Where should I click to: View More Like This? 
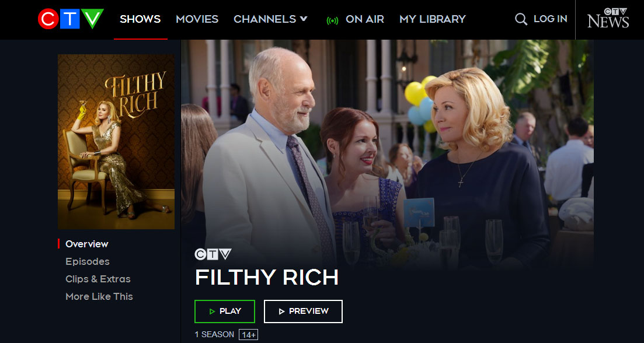coord(99,296)
